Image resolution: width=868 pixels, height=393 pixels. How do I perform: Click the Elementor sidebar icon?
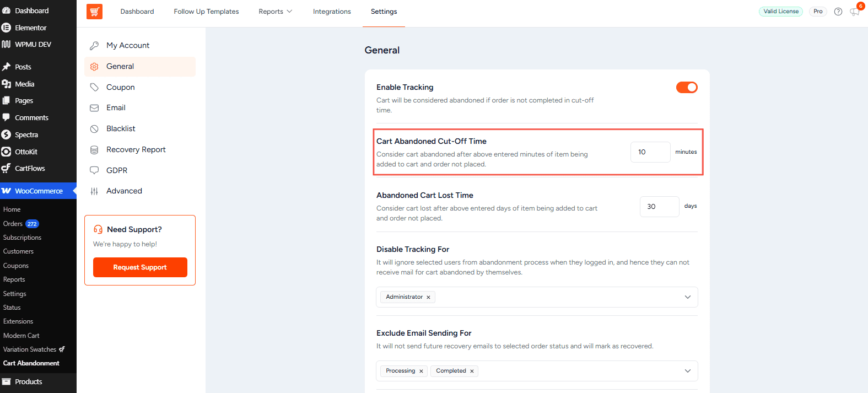[x=6, y=28]
